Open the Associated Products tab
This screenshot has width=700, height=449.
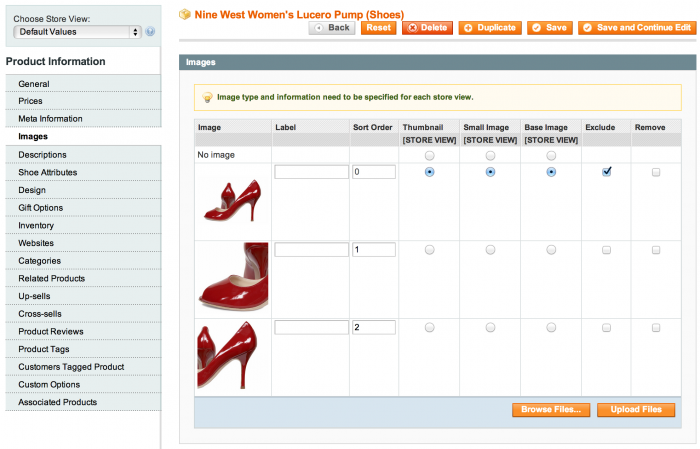tap(83, 402)
